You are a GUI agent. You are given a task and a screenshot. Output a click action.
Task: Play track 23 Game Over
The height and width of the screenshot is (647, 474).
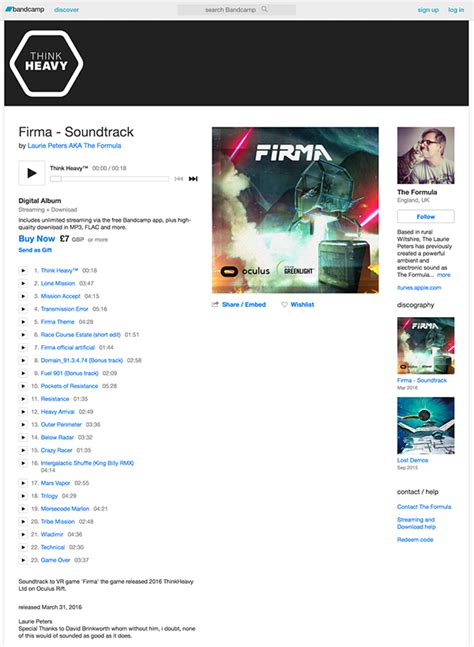(23, 560)
